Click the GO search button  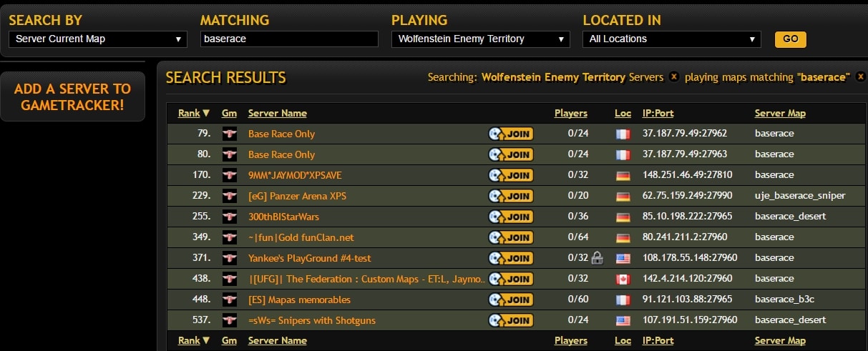tap(791, 39)
